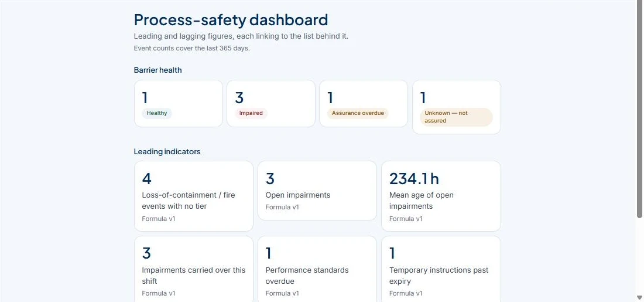
Task: Click Formula v1 under Performance standards overdue
Action: (x=282, y=293)
